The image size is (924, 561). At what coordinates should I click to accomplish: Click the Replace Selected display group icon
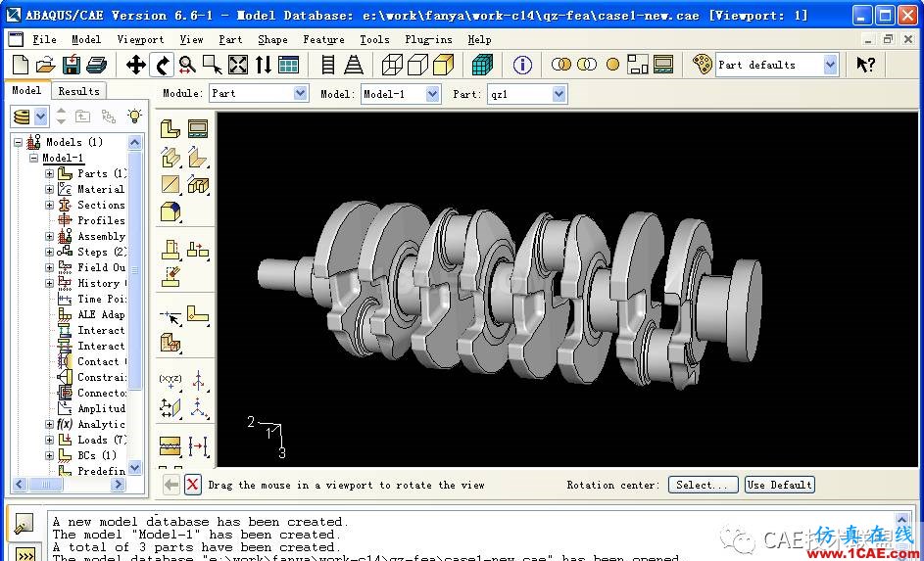(561, 65)
